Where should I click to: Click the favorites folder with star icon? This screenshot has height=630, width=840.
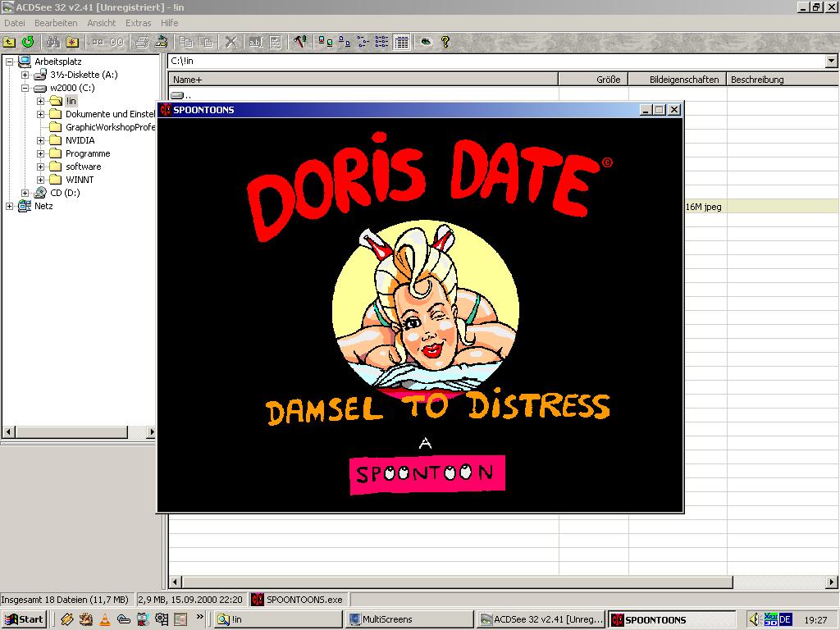tap(72, 42)
